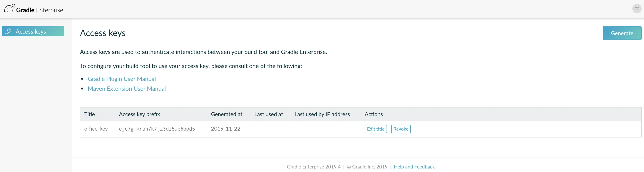Click the Gradle elephant logo icon
The width and height of the screenshot is (644, 172).
point(10,9)
